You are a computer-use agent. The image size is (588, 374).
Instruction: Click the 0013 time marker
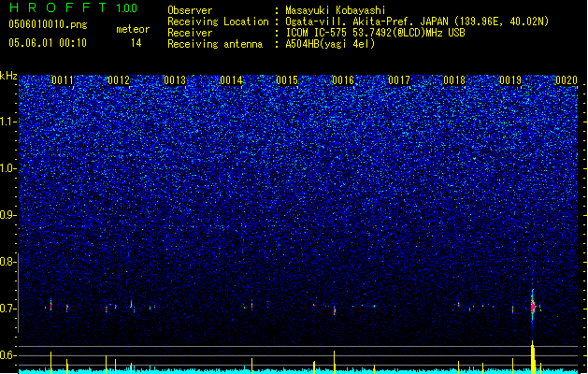click(x=175, y=80)
